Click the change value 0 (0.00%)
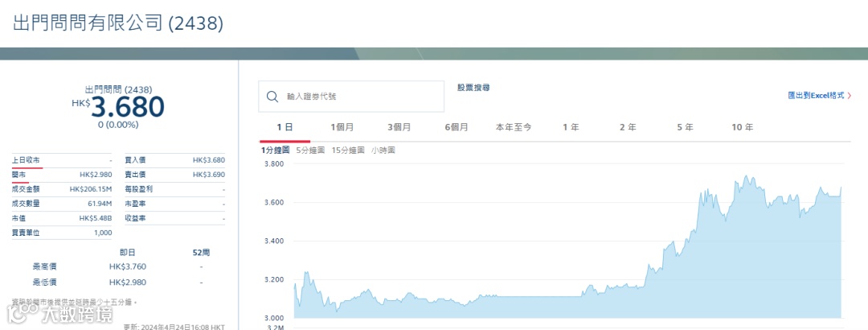 [118, 125]
